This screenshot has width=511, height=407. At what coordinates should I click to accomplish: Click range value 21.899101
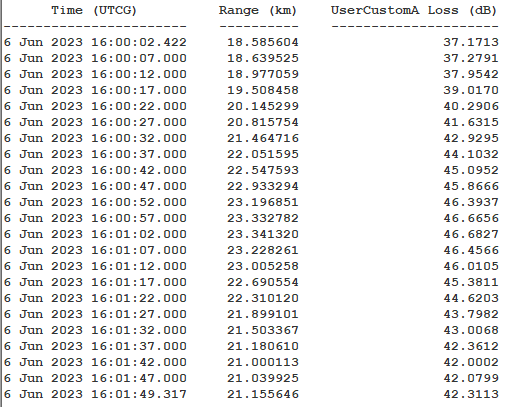pos(263,314)
